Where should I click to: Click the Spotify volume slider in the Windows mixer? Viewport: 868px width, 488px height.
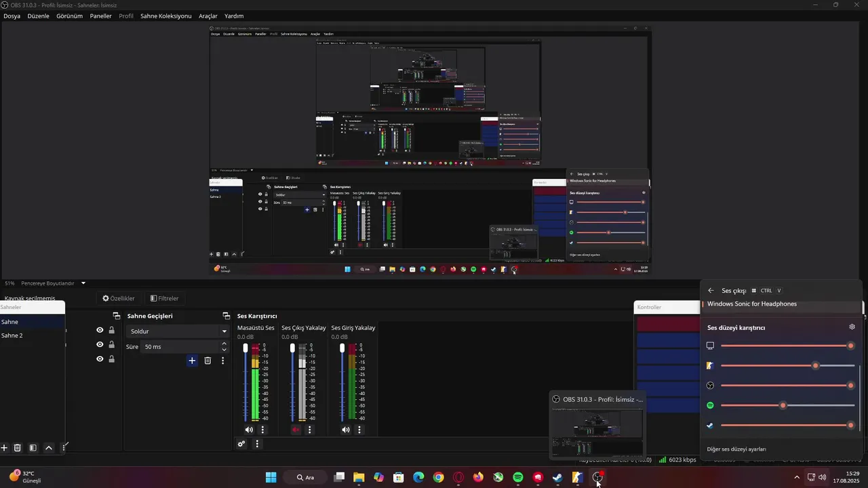coord(787,405)
